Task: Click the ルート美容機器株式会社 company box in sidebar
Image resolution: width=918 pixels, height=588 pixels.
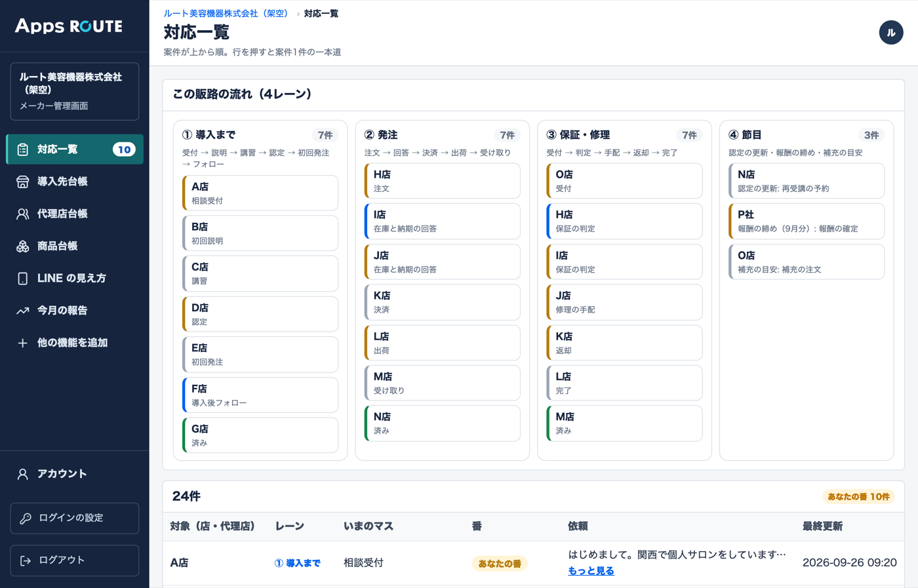Action: 75,91
